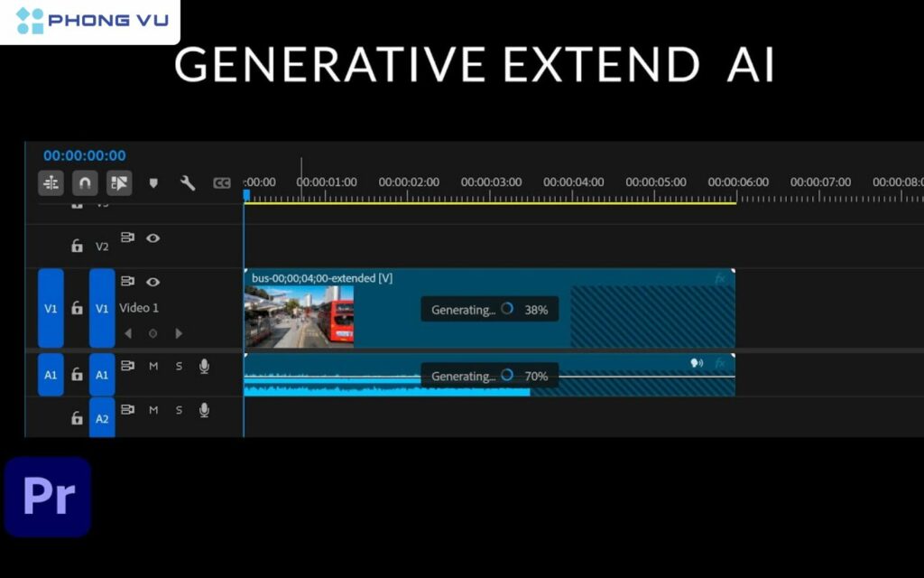
Task: Click the nest sequences icon in timeline toolbar
Action: pos(51,182)
